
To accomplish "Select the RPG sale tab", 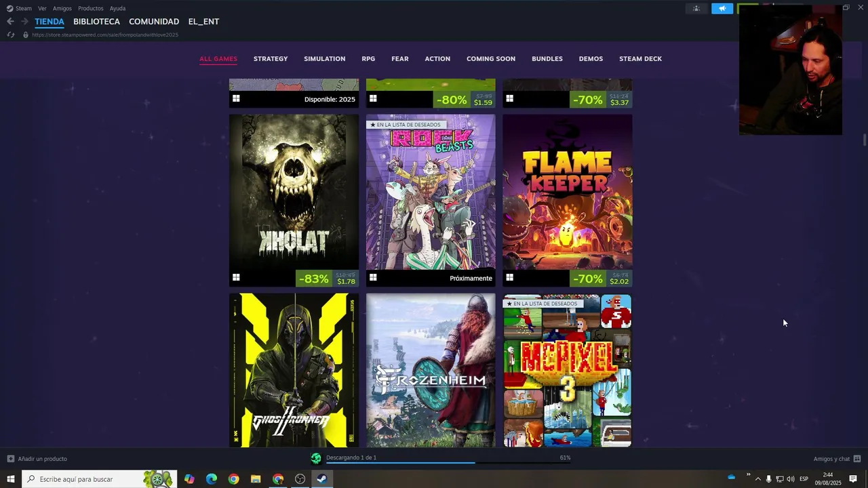I will point(368,59).
